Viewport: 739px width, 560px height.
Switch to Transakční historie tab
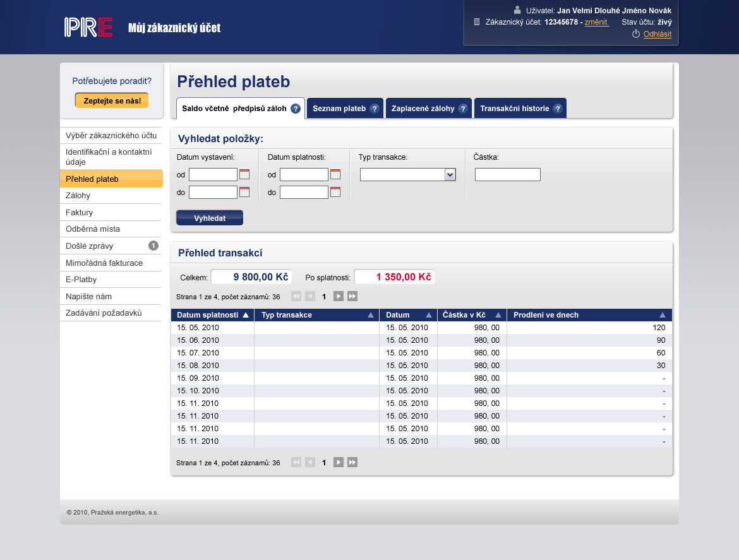tap(520, 109)
